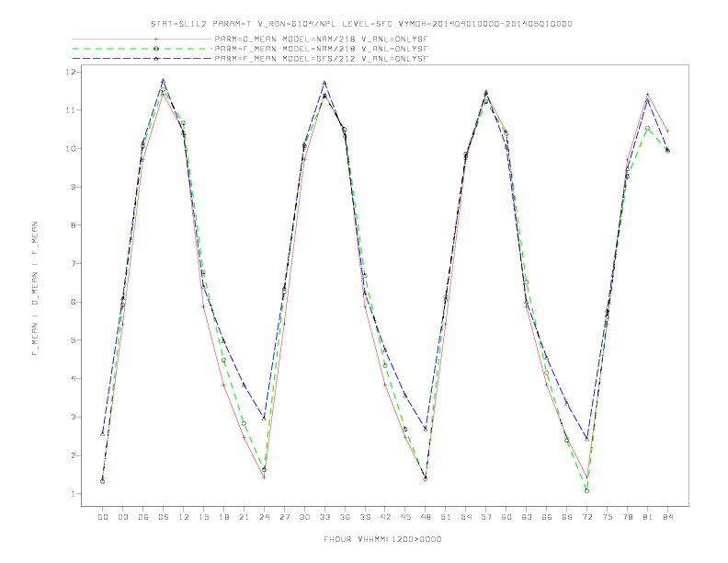Click x-axis forecast hour label 84
The width and height of the screenshot is (728, 563).
pyautogui.click(x=667, y=517)
